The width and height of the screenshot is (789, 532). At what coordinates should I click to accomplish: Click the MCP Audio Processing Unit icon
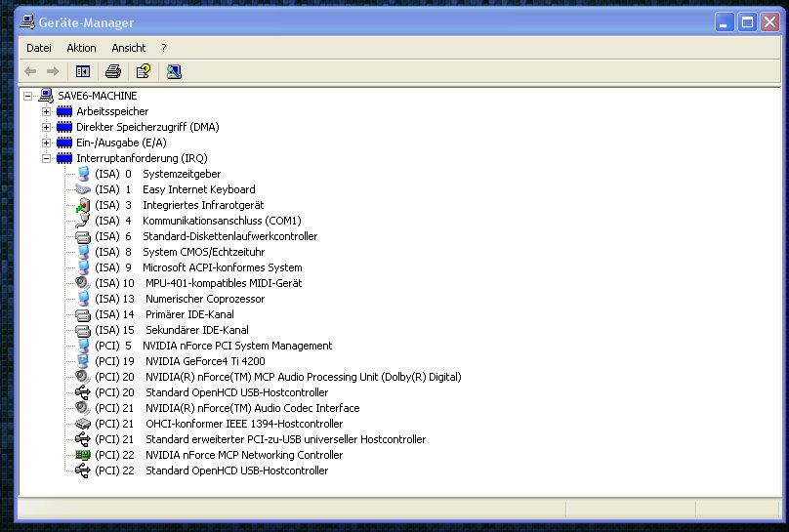coord(83,377)
